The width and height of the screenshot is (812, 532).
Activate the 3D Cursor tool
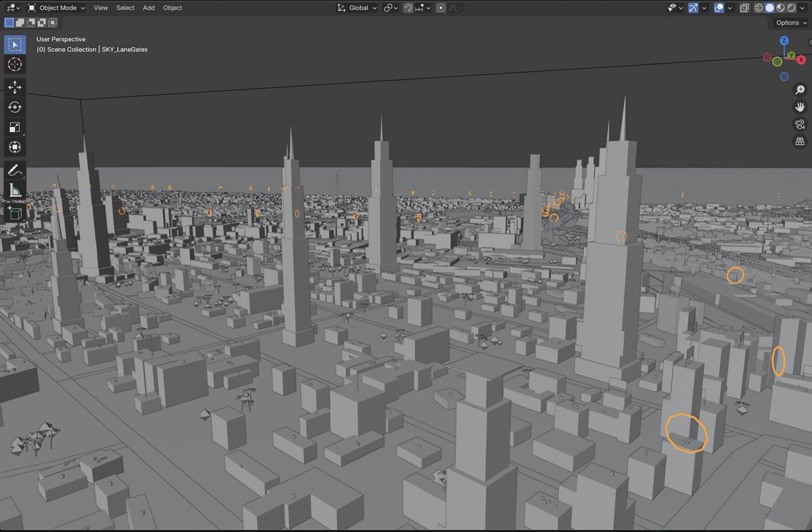(x=15, y=64)
